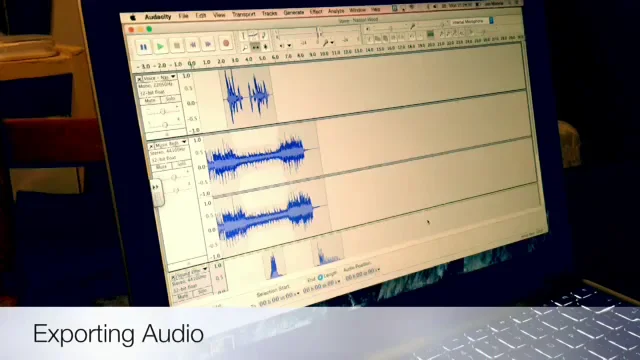Open the Effect menu
640x360 pixels.
click(x=316, y=12)
